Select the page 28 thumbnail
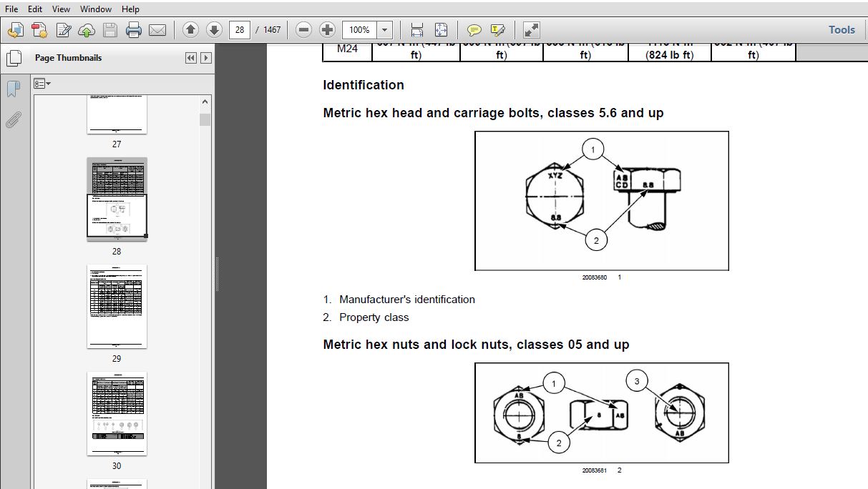This screenshot has height=489, width=868. coord(117,198)
